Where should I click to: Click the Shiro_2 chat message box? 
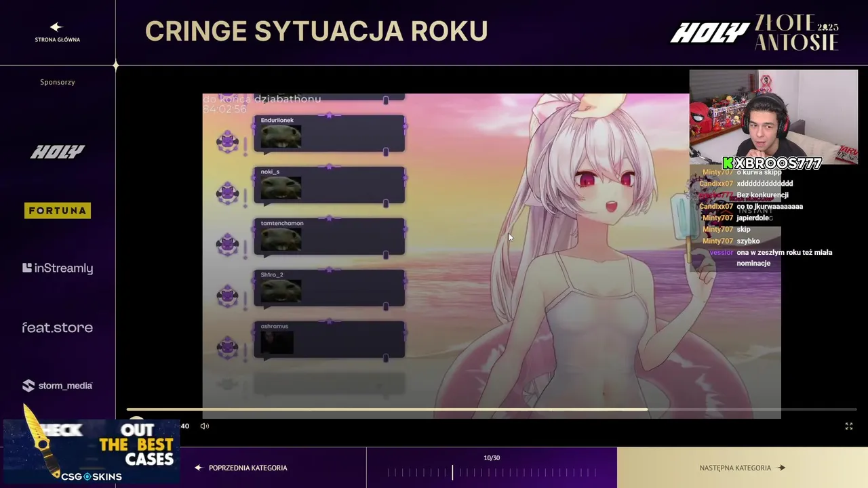coord(330,288)
